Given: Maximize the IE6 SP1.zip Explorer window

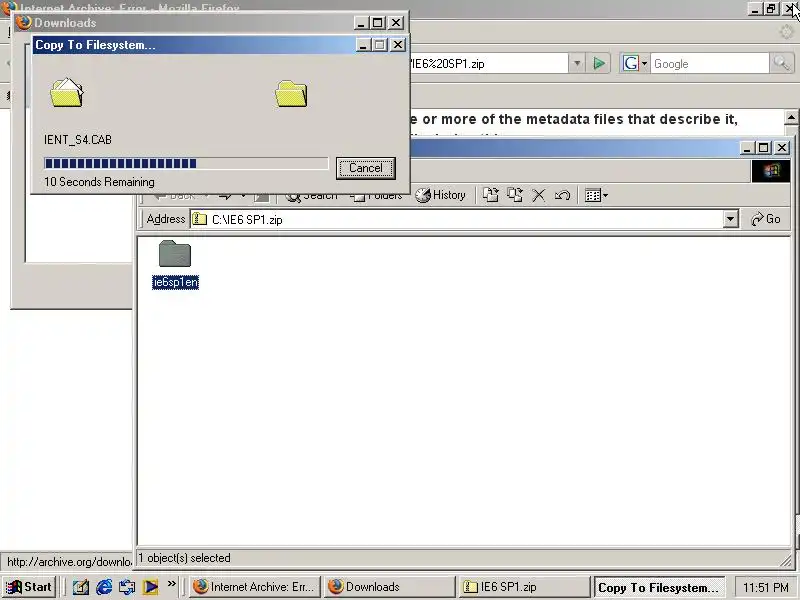Looking at the screenshot, I should click(764, 148).
